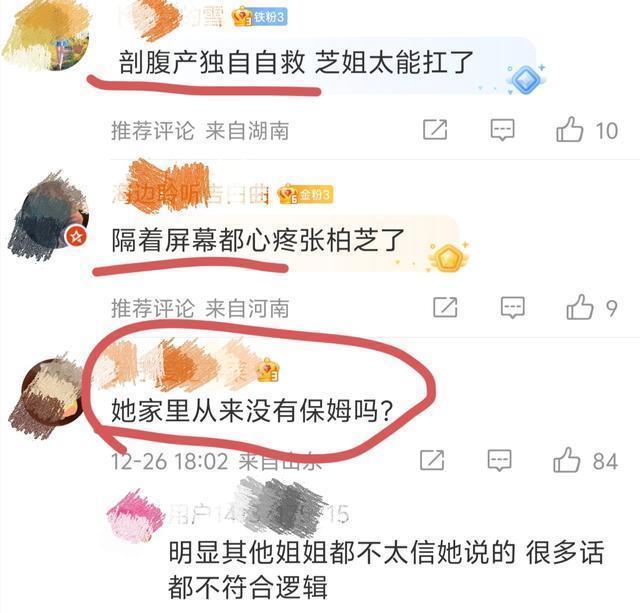Like the comment with 84 likes
The image size is (640, 613).
click(567, 460)
